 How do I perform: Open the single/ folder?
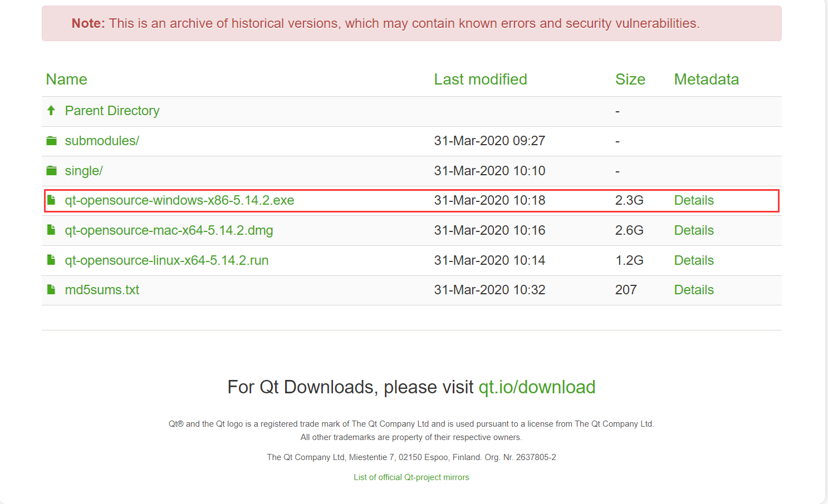click(84, 171)
